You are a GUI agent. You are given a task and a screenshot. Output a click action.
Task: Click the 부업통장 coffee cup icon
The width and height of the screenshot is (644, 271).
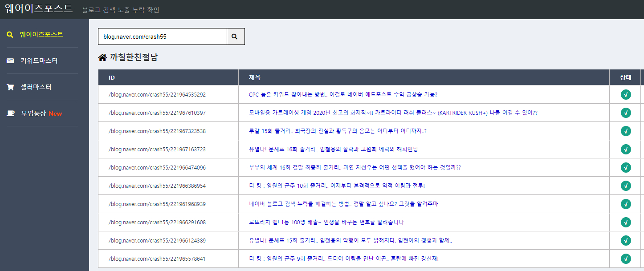click(x=10, y=113)
